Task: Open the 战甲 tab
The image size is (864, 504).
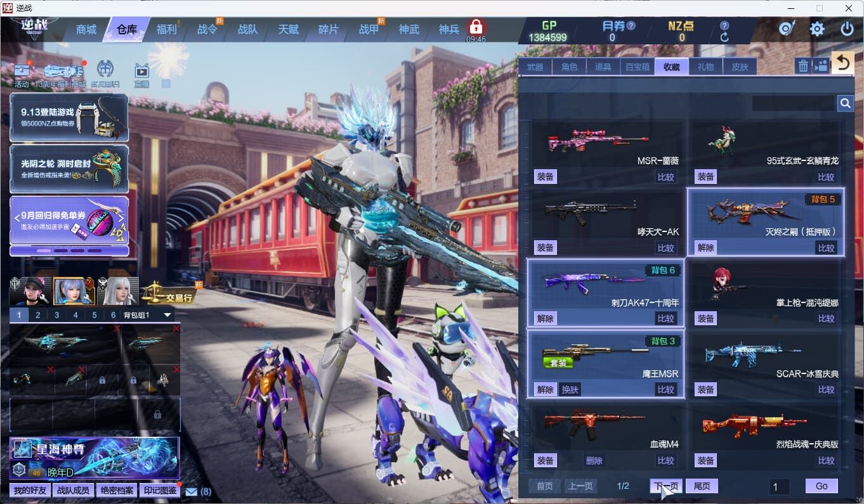Action: point(369,29)
